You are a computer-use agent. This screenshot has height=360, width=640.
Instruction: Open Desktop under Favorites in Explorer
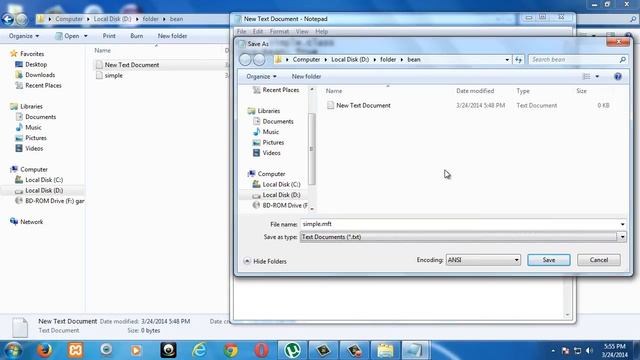click(x=31, y=64)
